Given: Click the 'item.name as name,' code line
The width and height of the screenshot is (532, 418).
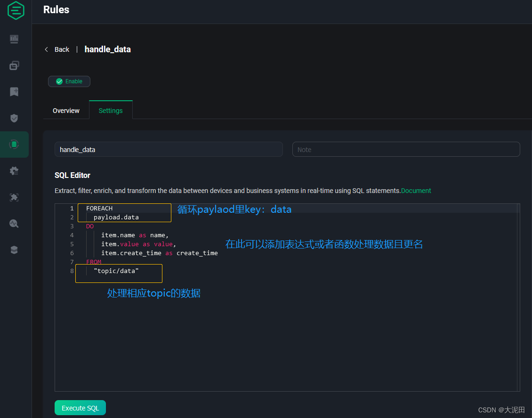Looking at the screenshot, I should pyautogui.click(x=135, y=235).
